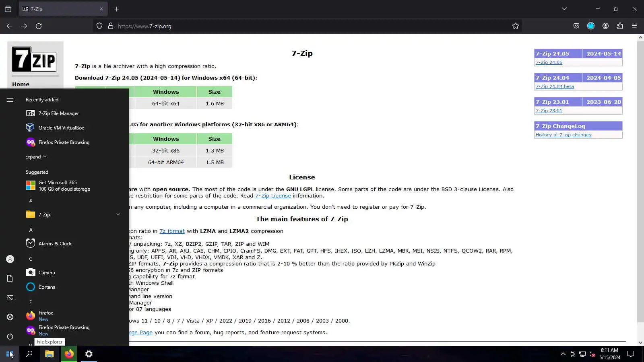Click the teal circular toolbar icon
644x362 pixels.
point(591,26)
